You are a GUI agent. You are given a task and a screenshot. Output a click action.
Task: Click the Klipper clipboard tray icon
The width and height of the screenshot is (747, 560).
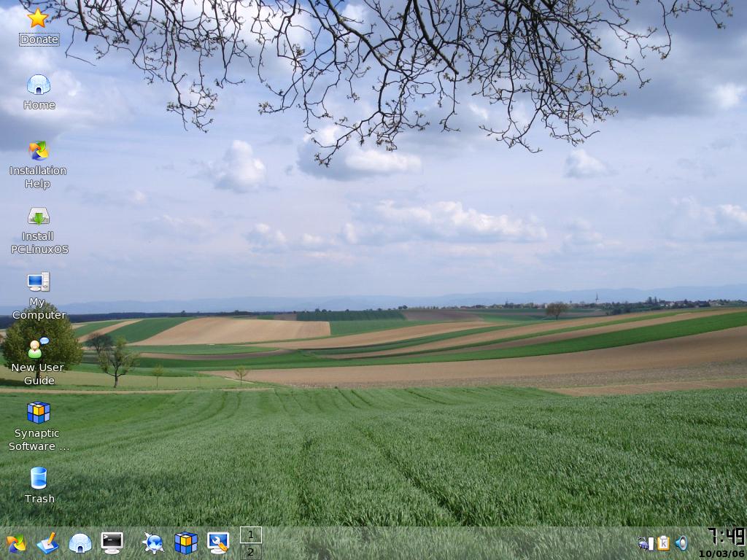point(663,543)
